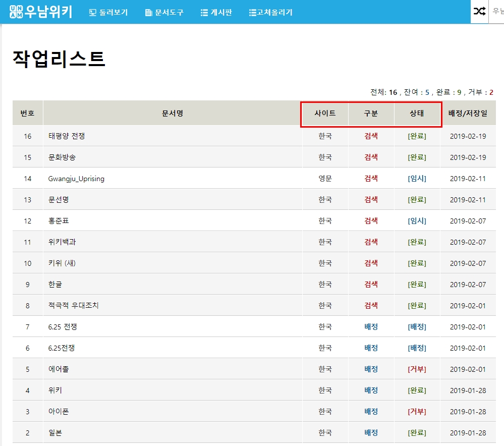Viewport: 504px width, 446px height.
Task: Open the 문서도구 menu
Action: [x=164, y=12]
